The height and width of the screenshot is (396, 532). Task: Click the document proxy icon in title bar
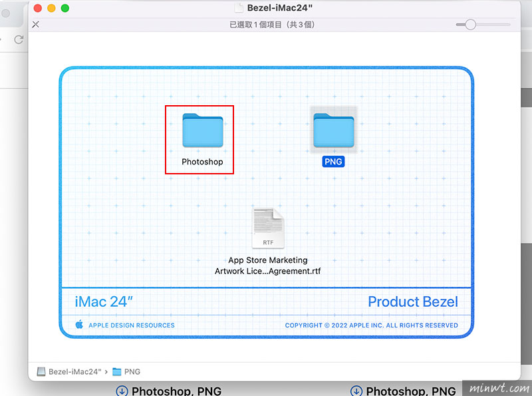[x=240, y=8]
